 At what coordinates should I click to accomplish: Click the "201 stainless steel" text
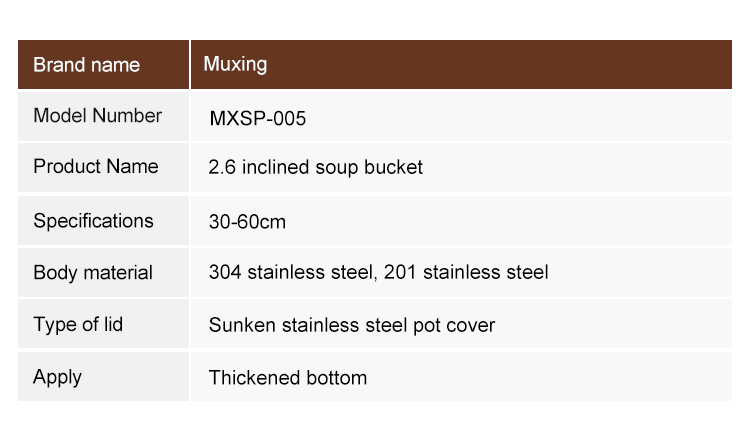click(x=466, y=272)
